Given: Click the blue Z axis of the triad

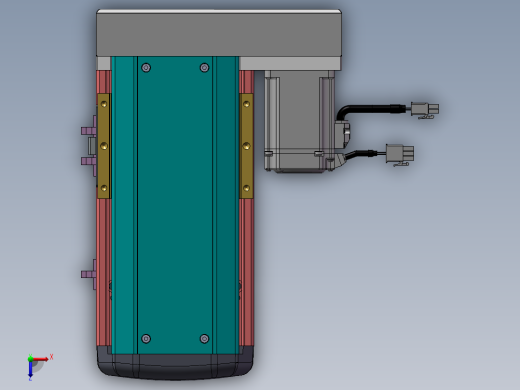Looking at the screenshot, I should [x=30, y=370].
